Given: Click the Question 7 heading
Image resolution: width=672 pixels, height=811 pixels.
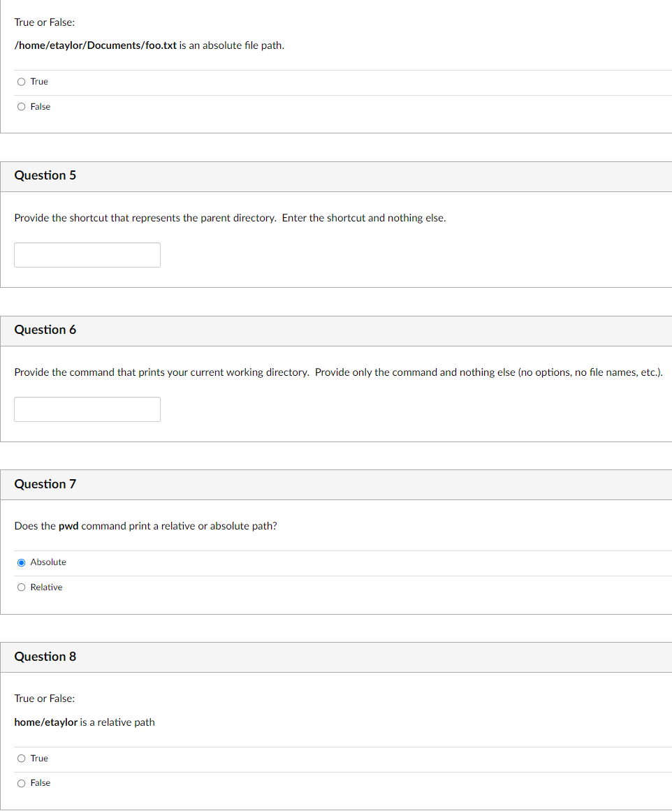Looking at the screenshot, I should (45, 484).
